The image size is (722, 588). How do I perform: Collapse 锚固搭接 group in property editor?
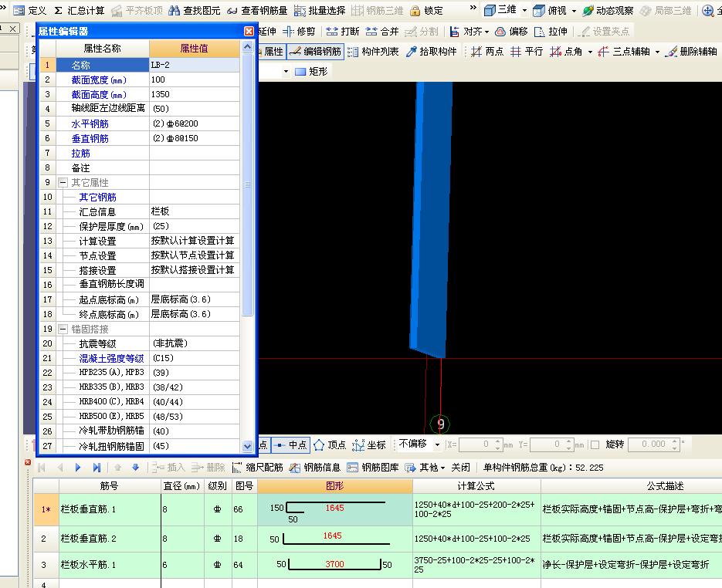(x=63, y=329)
